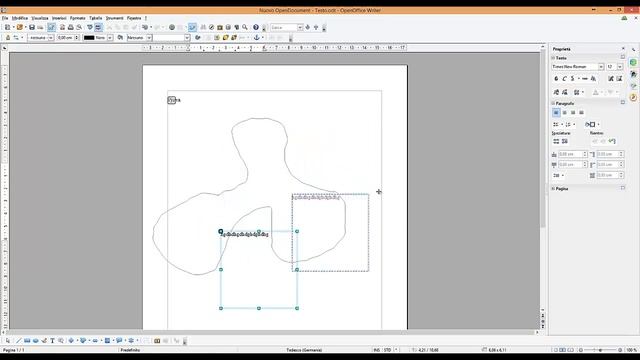Viewport: 640px width, 360px height.
Task: Click the area fill bucket icon
Action: (120, 38)
